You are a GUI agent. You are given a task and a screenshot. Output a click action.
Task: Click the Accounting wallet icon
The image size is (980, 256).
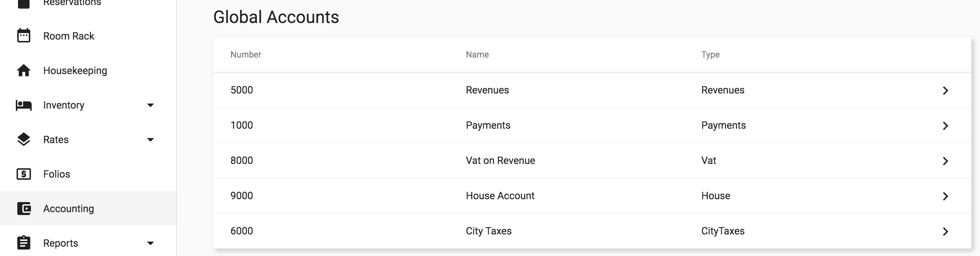[x=24, y=209]
